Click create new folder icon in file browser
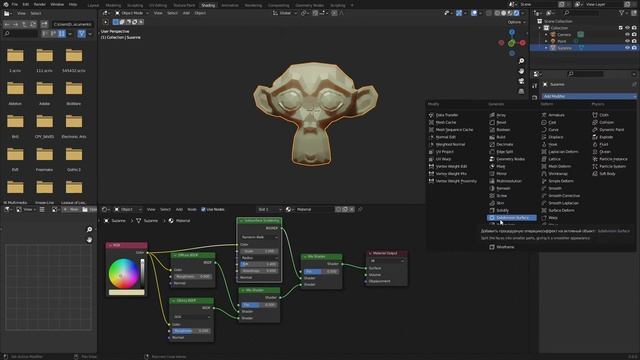The height and width of the screenshot is (360, 640). [44, 24]
